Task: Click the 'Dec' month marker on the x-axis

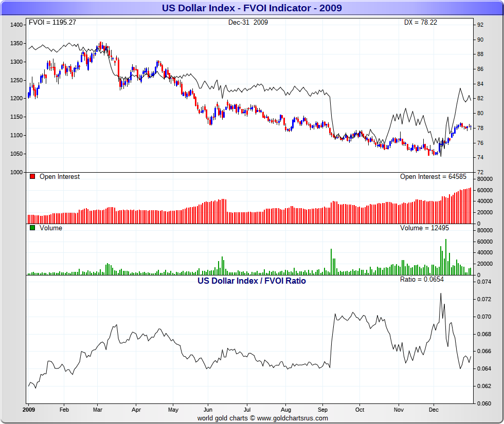Action: pyautogui.click(x=434, y=410)
